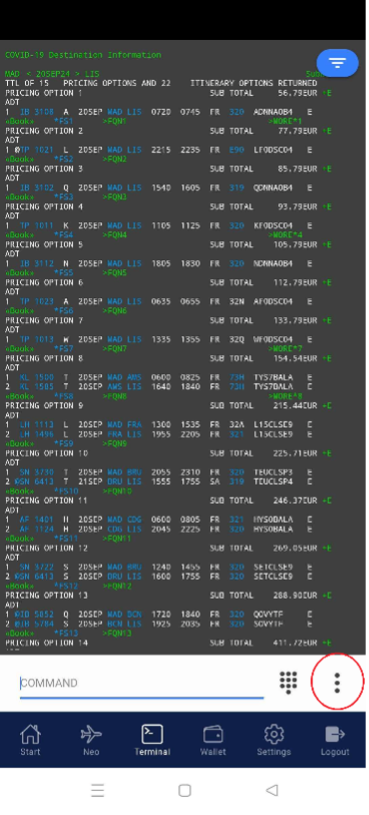The width and height of the screenshot is (369, 815).
Task: Click flight number TP 1021
Action: [36, 150]
